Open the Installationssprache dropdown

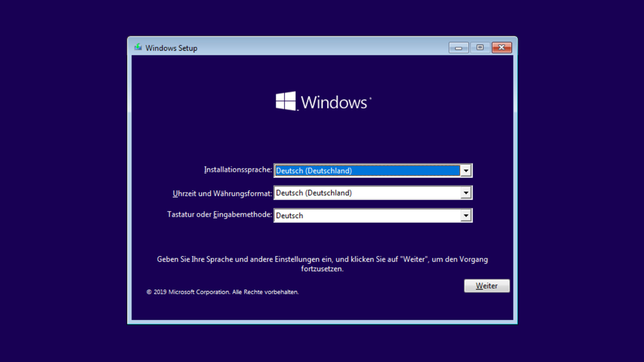[466, 170]
